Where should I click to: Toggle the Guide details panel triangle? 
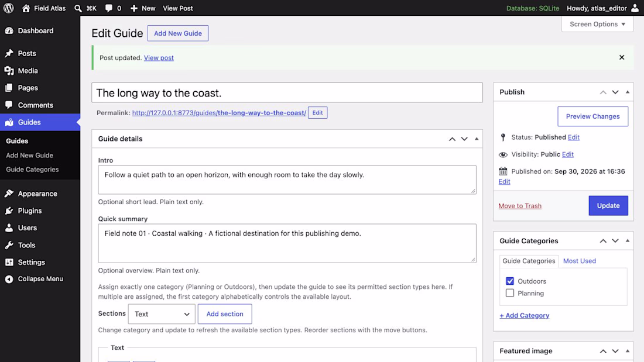point(477,139)
